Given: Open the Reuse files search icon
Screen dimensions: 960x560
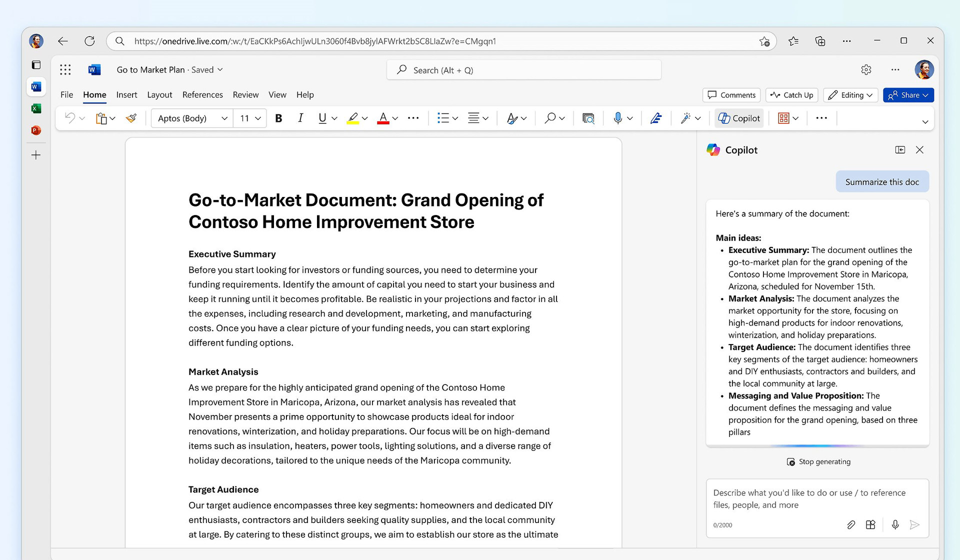Looking at the screenshot, I should [x=588, y=118].
